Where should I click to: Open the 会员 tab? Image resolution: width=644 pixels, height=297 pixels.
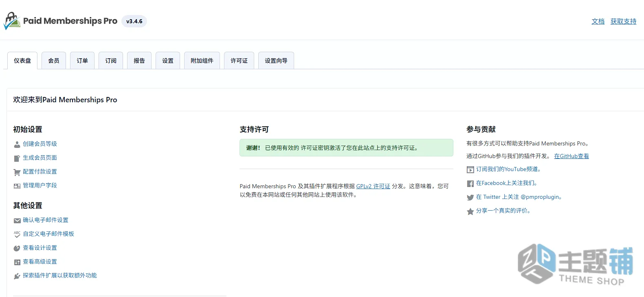coord(54,61)
